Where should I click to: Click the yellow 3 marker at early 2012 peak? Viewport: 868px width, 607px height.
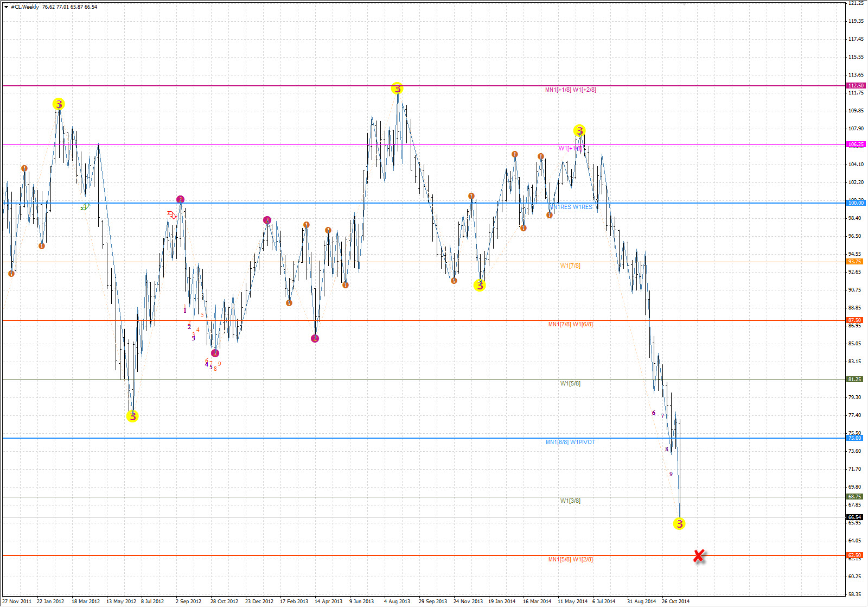59,104
